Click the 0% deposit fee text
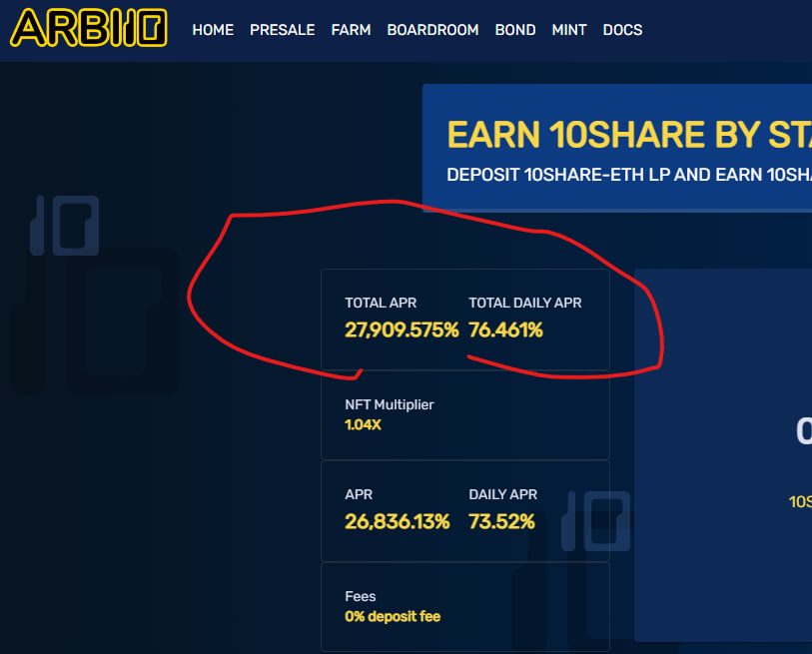This screenshot has height=654, width=812. [393, 616]
